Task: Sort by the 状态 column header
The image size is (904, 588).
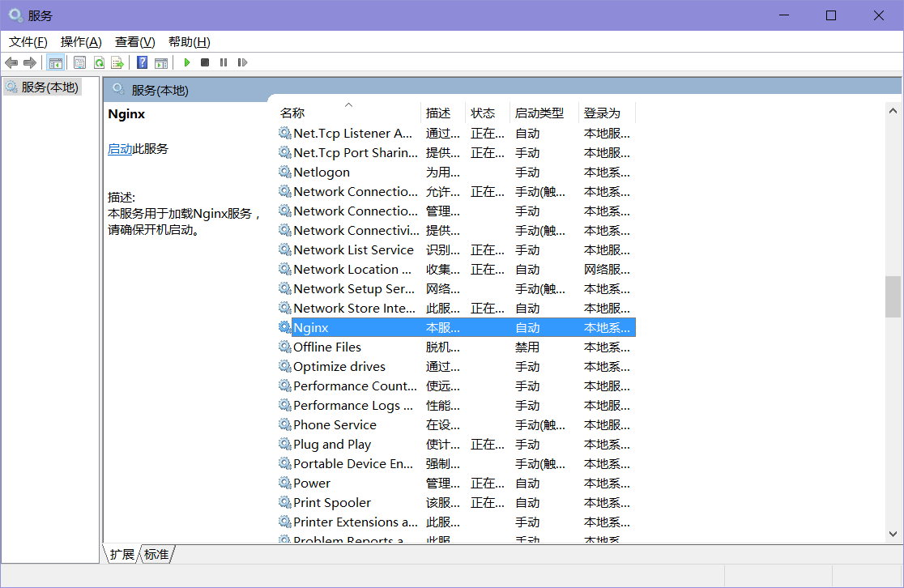Action: 487,113
